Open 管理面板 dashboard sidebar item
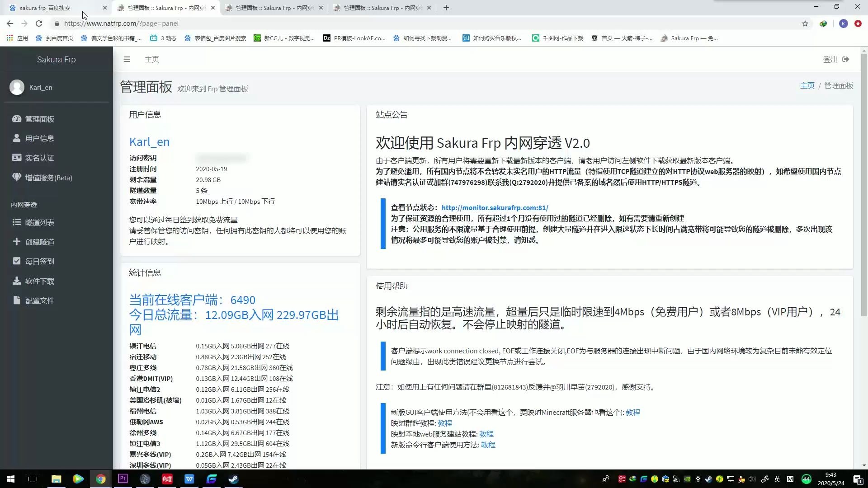The height and width of the screenshot is (488, 868). point(40,119)
